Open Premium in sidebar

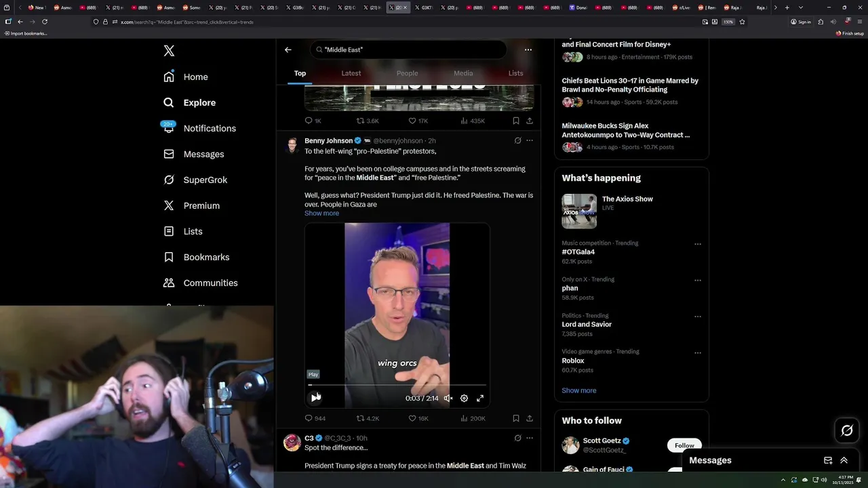coord(191,205)
